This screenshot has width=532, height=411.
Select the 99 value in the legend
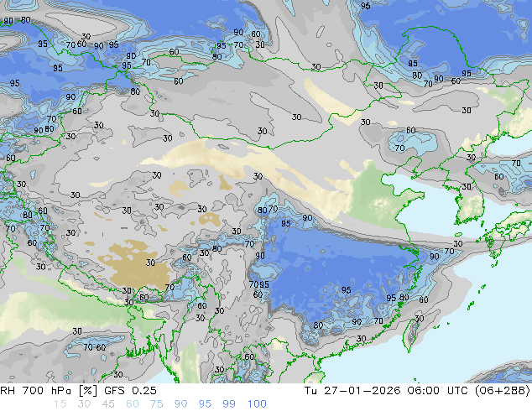[229, 404]
